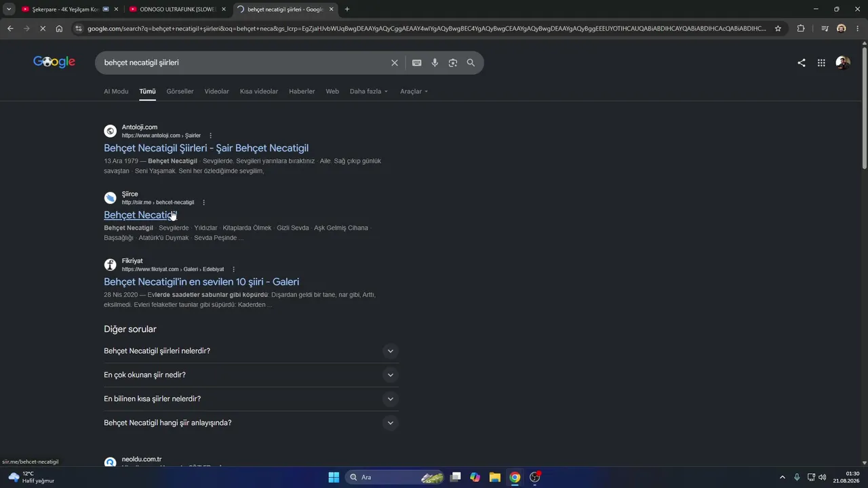Open the 'Araçlar' tools dropdown

coord(414,91)
